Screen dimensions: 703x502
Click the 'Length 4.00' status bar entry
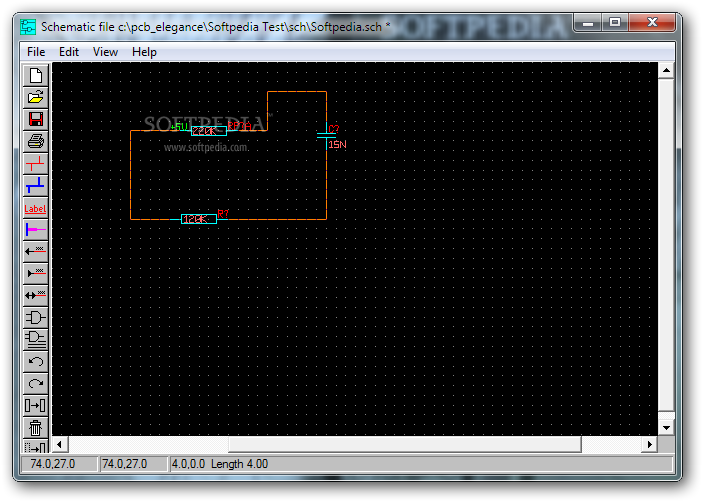tap(239, 464)
